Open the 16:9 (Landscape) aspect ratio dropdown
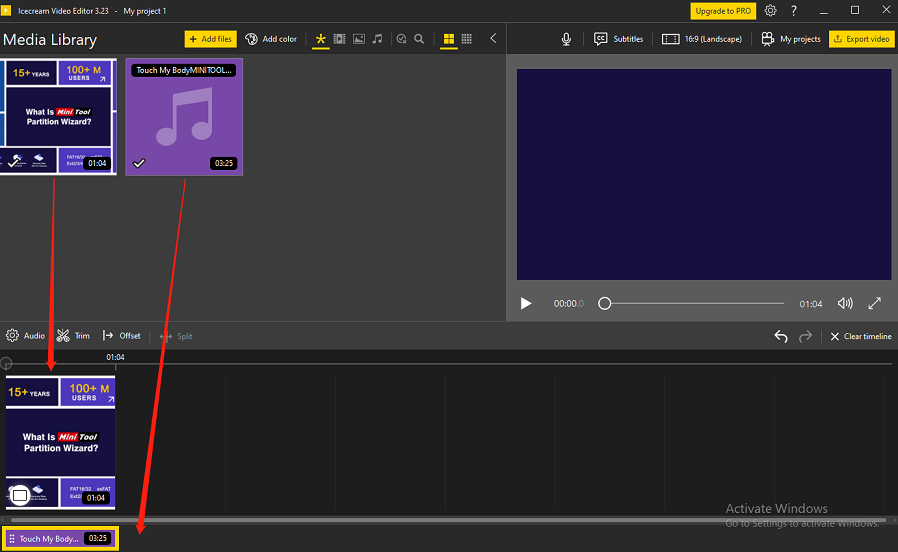Image resolution: width=898 pixels, height=552 pixels. 700,39
